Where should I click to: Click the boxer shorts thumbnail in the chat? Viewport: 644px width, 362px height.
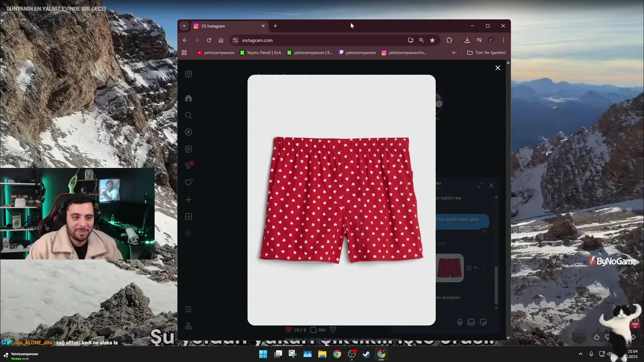click(449, 268)
